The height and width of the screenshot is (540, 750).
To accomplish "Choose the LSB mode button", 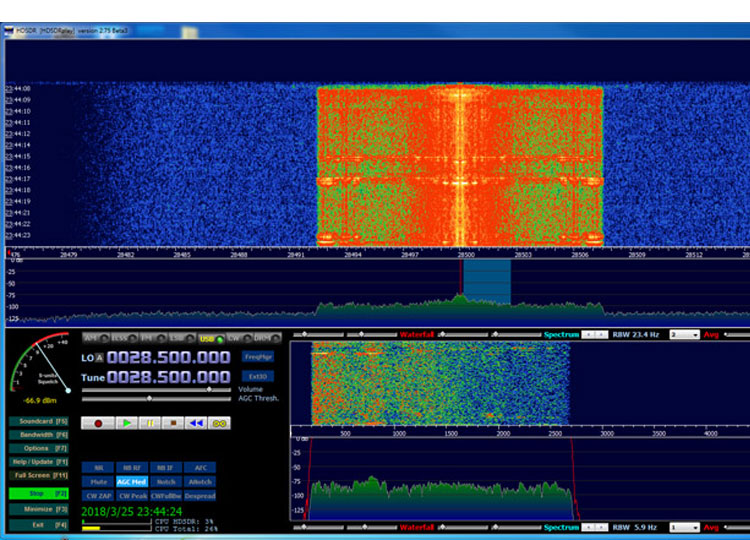I will coord(181,338).
